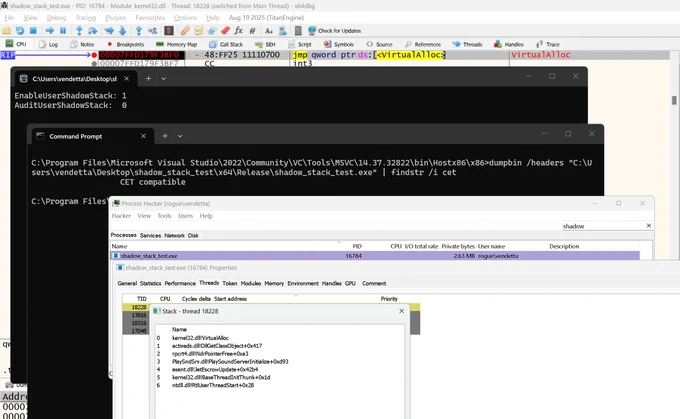680x419 pixels.
Task: Click the hash symbol toolbar icon
Action: click(x=252, y=31)
